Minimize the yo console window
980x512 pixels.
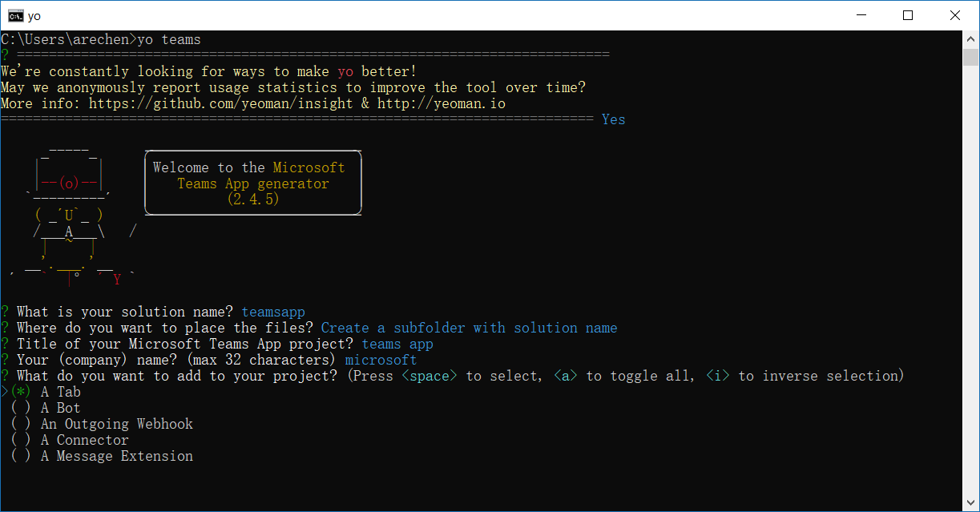pos(861,15)
